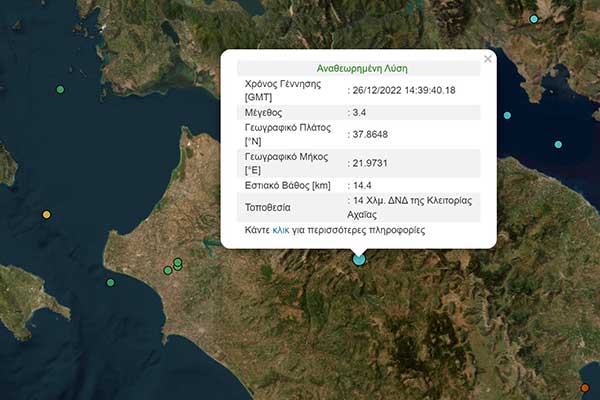Click the upper-right green marker in the cluster
The height and width of the screenshot is (400, 600).
178,262
